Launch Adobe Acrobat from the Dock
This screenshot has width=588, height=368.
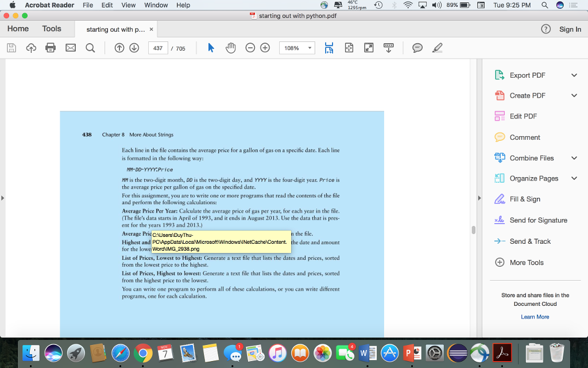501,352
